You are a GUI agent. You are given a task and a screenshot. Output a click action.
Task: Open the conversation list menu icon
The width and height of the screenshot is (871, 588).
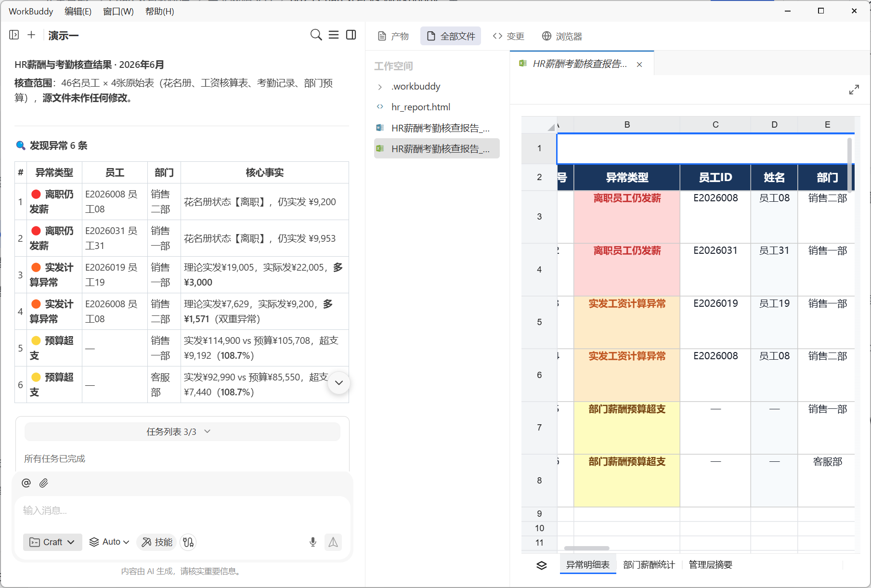[334, 35]
